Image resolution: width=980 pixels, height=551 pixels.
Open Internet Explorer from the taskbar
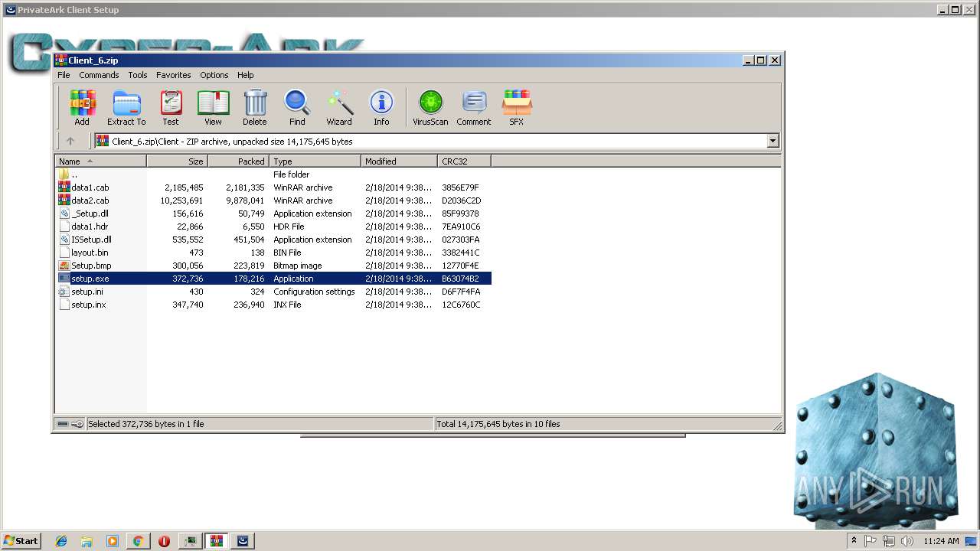pyautogui.click(x=61, y=540)
